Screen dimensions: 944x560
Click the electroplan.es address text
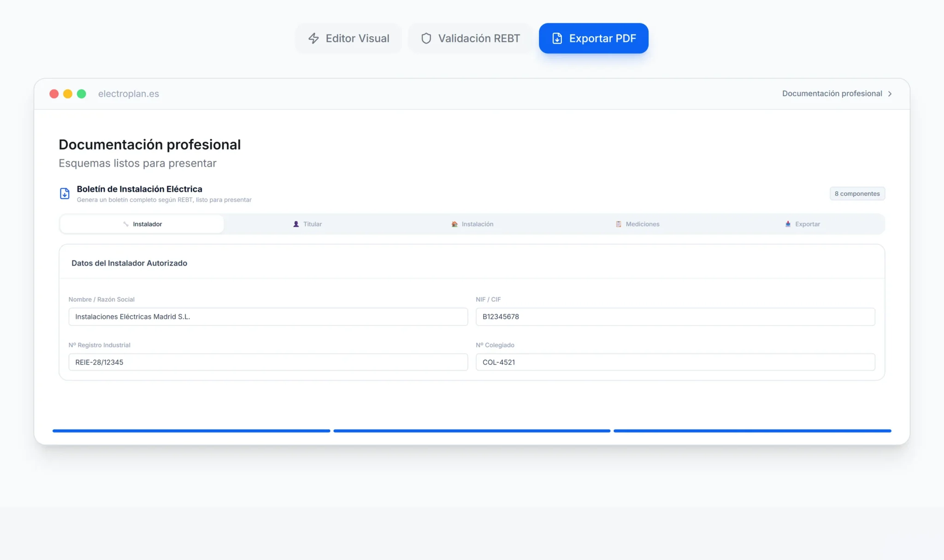pos(129,94)
